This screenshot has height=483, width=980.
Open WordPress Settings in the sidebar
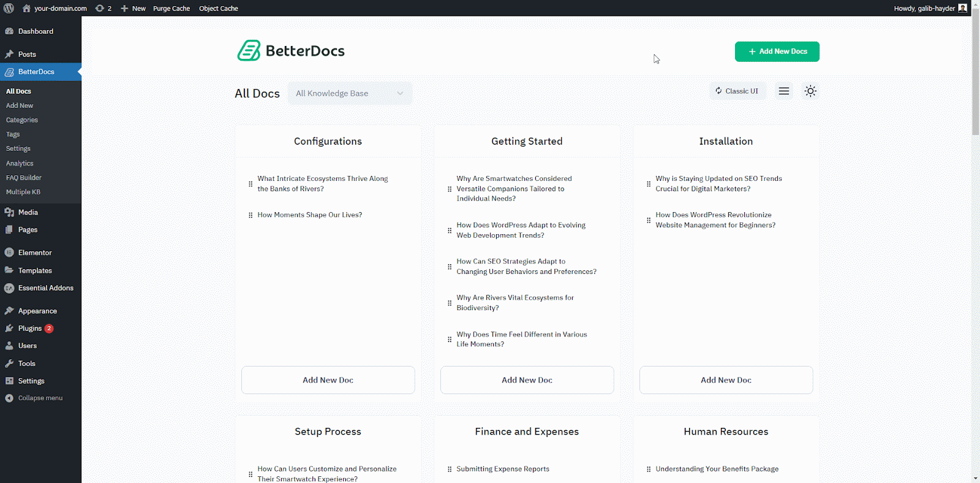(x=40, y=381)
